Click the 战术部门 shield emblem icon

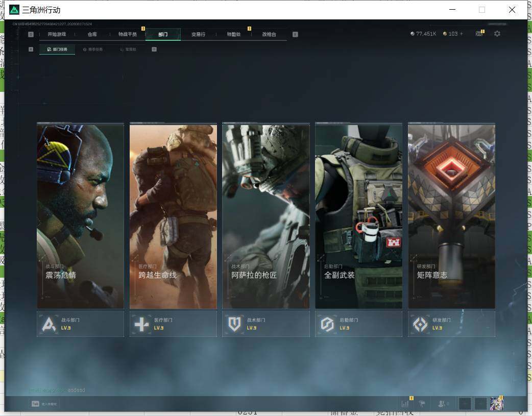(x=234, y=325)
